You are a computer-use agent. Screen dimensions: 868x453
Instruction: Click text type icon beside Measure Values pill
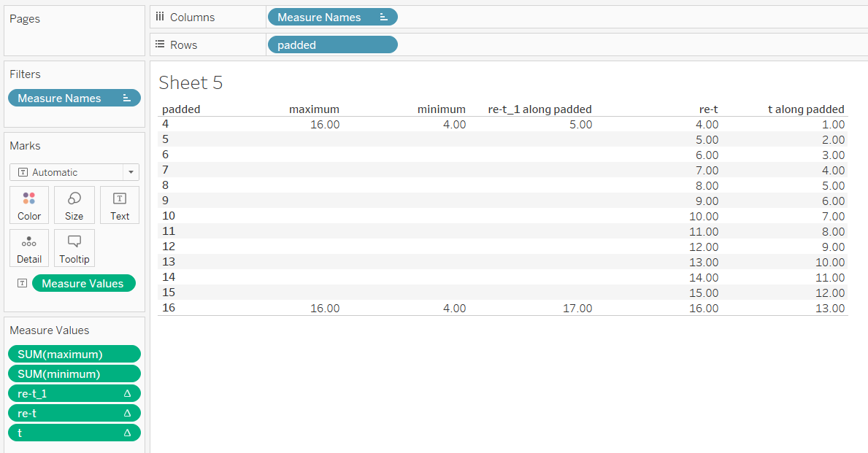click(x=22, y=283)
